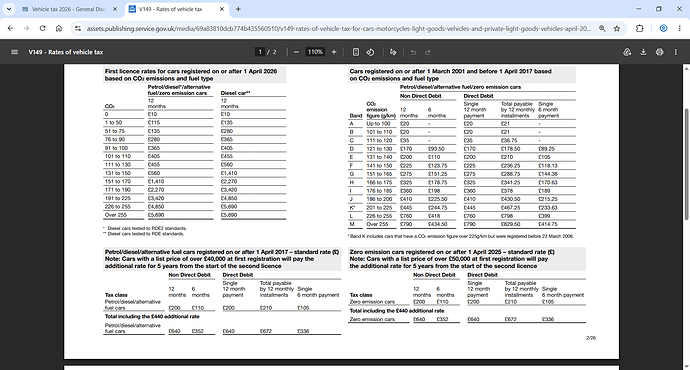Click the scrollbar down arrow
Screen dimensions: 690x370
(686, 366)
